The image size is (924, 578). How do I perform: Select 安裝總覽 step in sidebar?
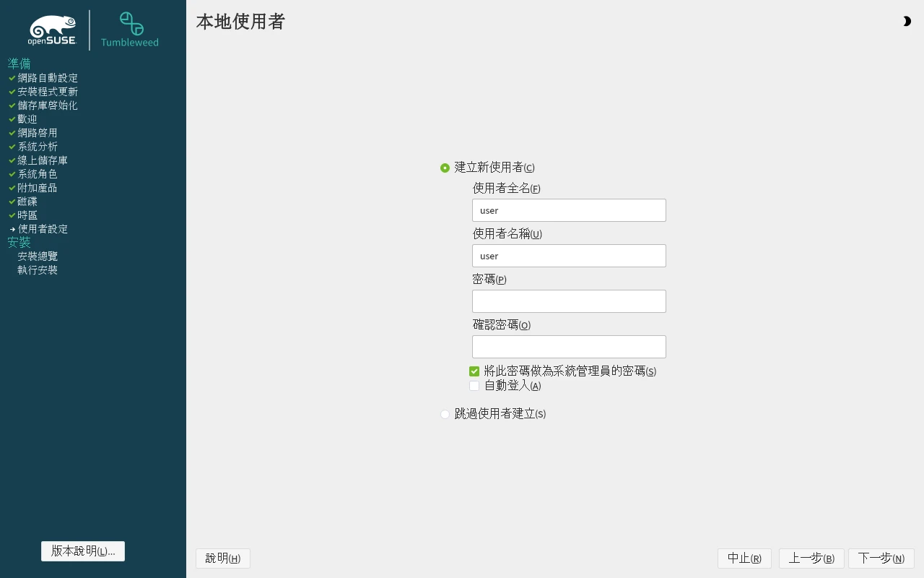(x=38, y=256)
